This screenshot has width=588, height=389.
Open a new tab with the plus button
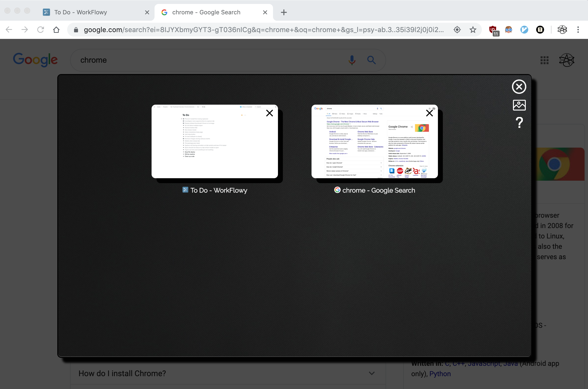point(284,12)
